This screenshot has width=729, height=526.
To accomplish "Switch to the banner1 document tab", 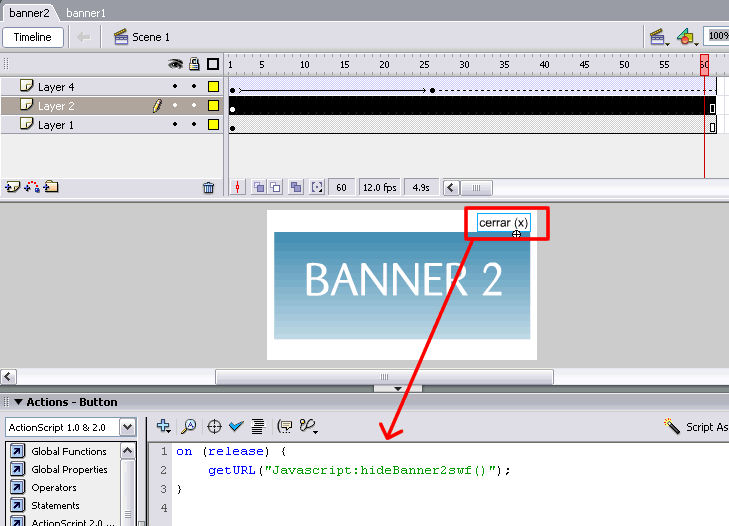I will [85, 13].
